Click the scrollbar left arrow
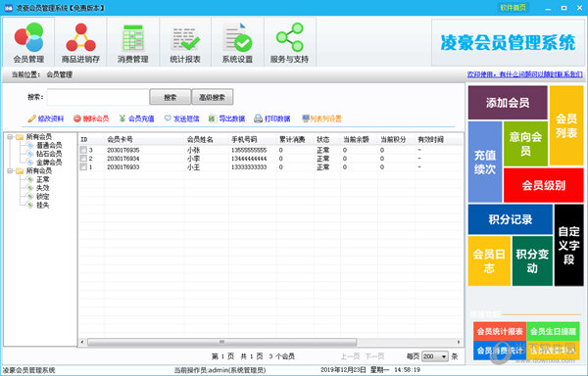This screenshot has width=588, height=376. tap(82, 342)
